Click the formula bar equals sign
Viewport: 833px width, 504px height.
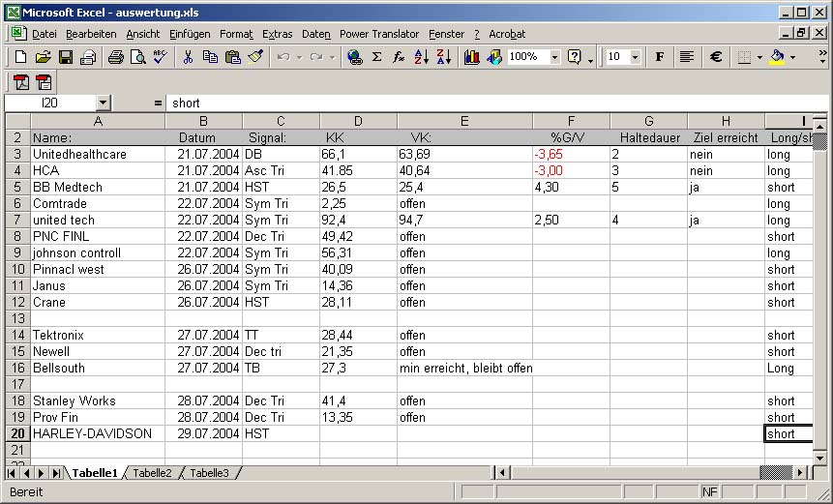pos(158,104)
